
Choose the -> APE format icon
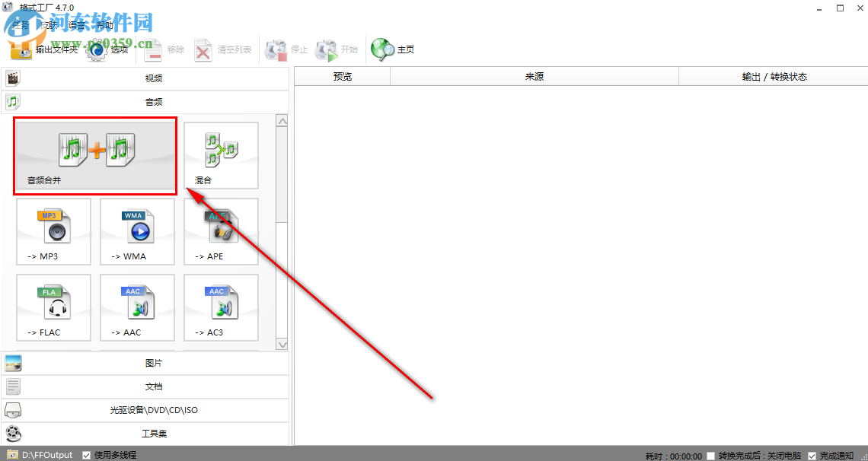[222, 231]
